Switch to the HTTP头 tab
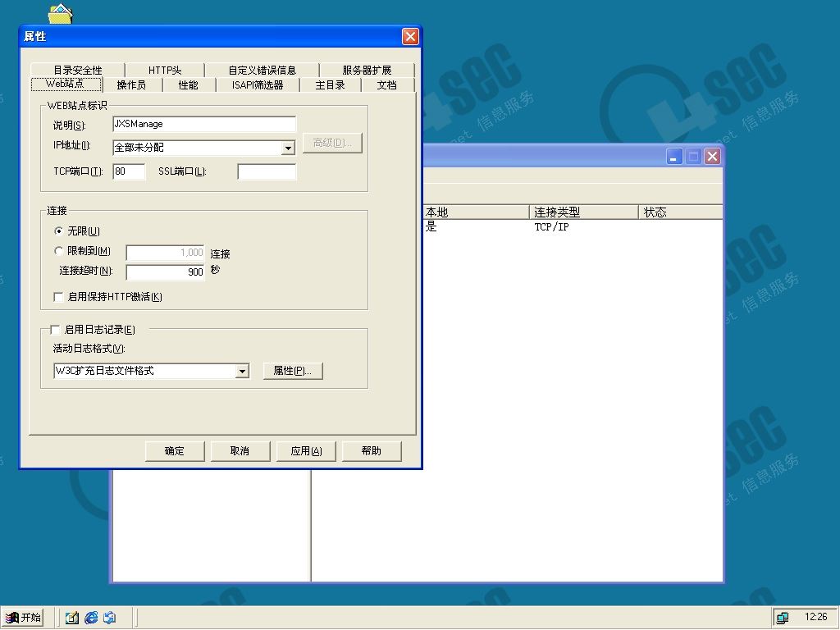Image resolution: width=840 pixels, height=630 pixels. 164,70
